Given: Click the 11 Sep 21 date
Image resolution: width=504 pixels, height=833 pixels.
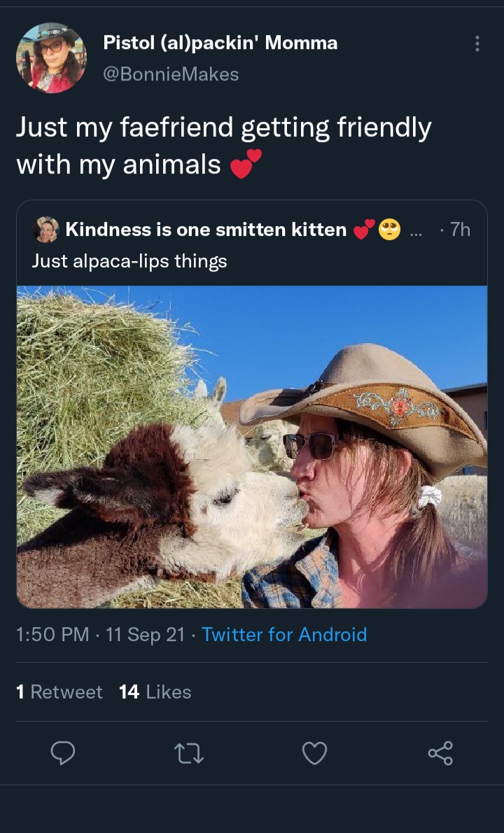Looking at the screenshot, I should 145,634.
